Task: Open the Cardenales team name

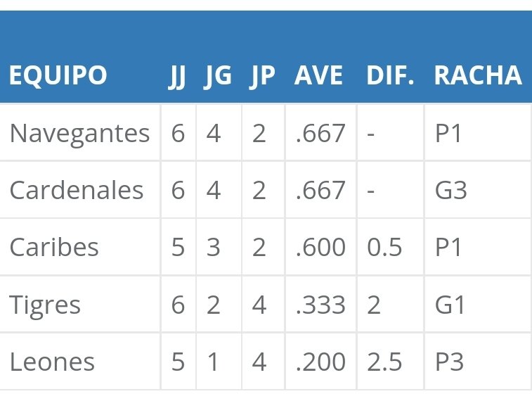Action: click(77, 190)
